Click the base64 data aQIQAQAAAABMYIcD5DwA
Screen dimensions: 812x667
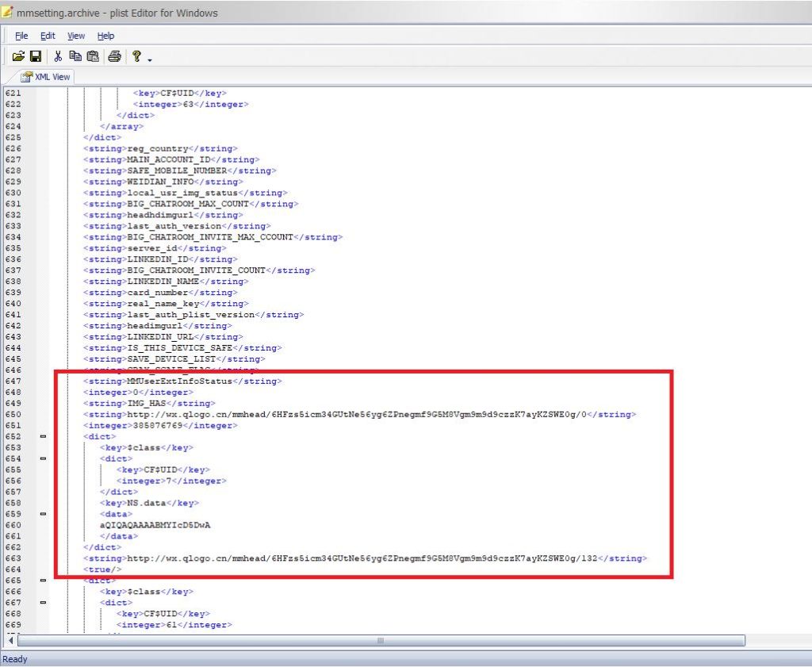[x=155, y=525]
